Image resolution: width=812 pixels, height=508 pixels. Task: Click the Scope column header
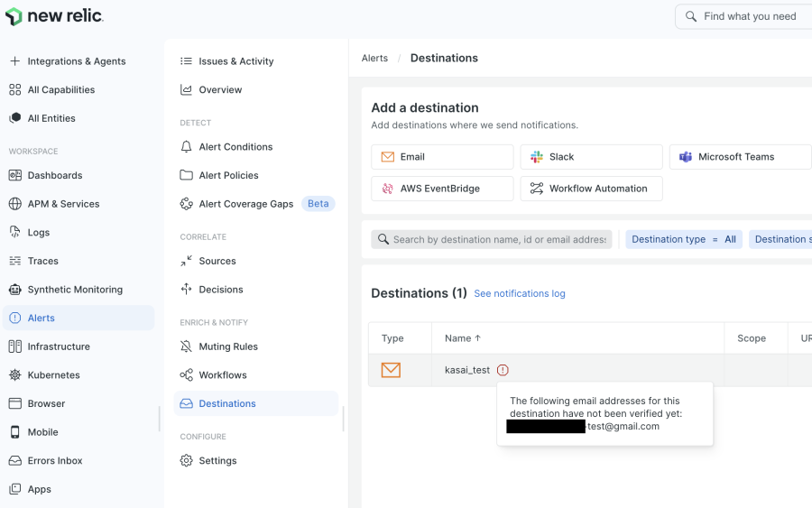[x=752, y=338]
